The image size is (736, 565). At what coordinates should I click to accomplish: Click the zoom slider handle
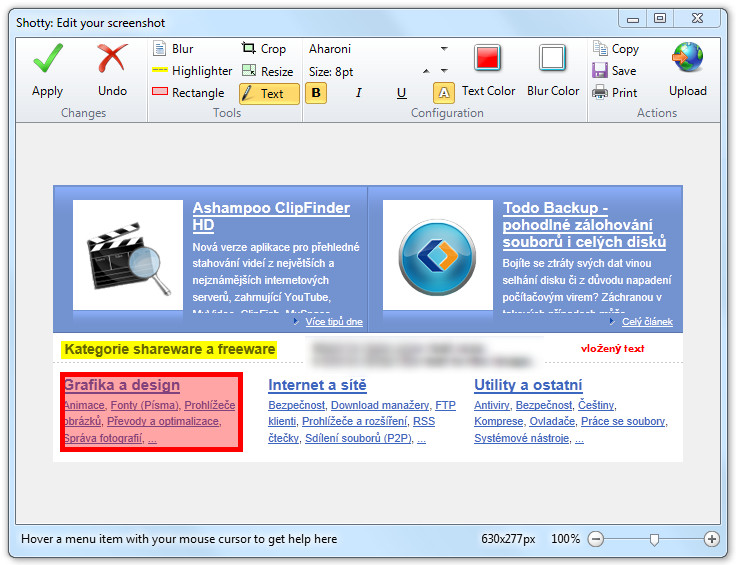[654, 539]
